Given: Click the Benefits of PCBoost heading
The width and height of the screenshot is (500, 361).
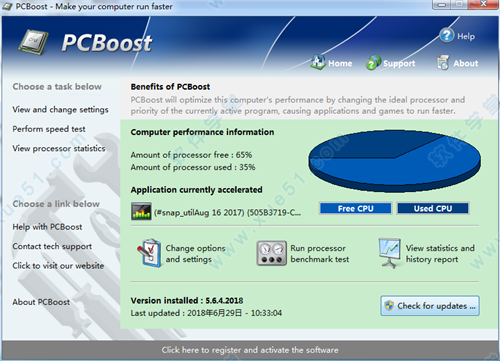Looking at the screenshot, I should [170, 87].
